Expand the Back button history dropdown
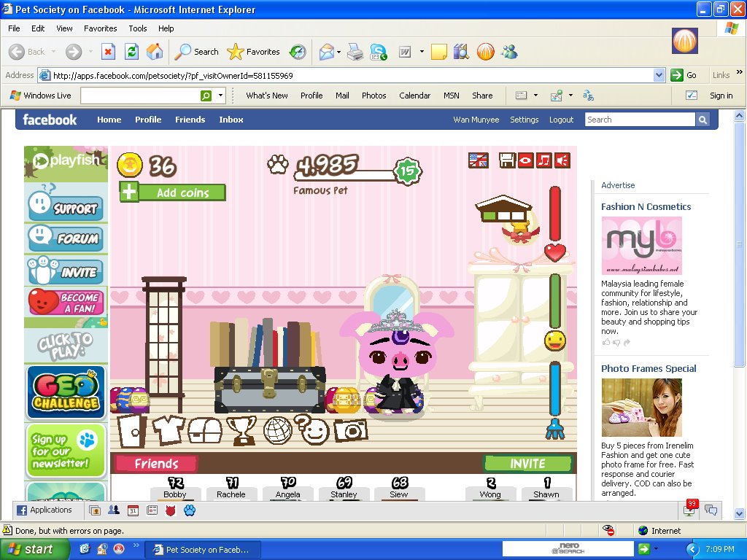This screenshot has height=560, width=747. (x=53, y=52)
